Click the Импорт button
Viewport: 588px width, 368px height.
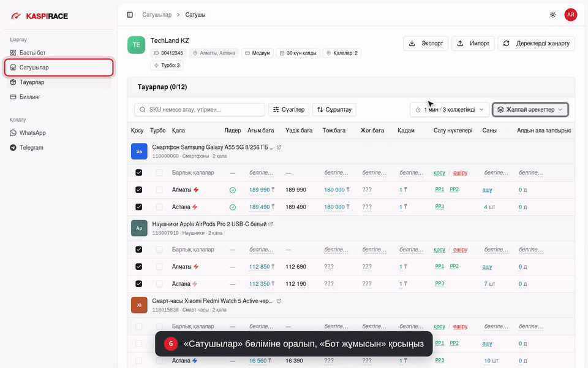tap(473, 43)
